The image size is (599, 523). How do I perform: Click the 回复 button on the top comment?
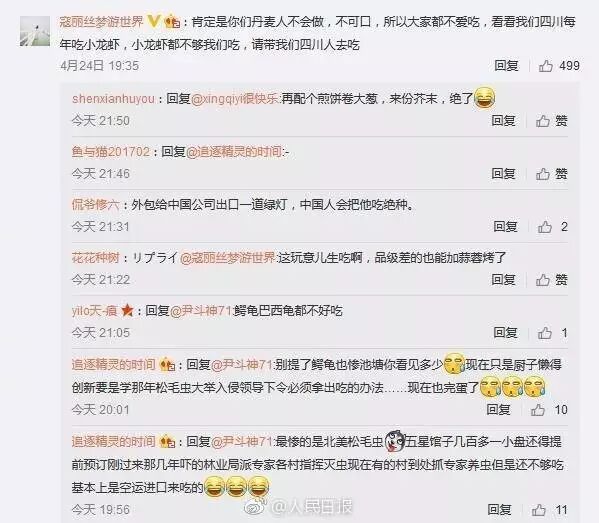coord(506,66)
